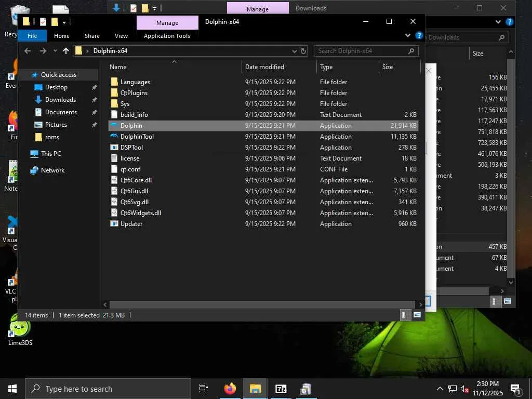The image size is (532, 399).
Task: Open Customize Quick Access Toolbar dropdown
Action: click(x=64, y=22)
